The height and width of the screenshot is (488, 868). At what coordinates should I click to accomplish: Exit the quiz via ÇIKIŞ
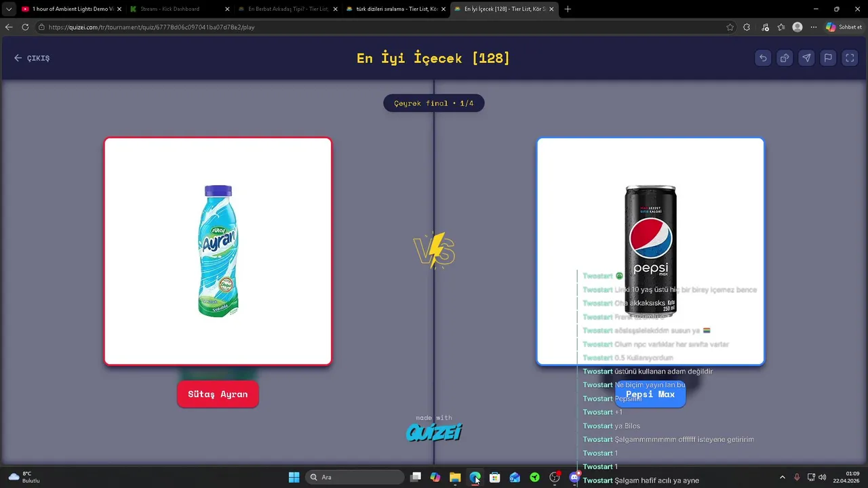[32, 58]
